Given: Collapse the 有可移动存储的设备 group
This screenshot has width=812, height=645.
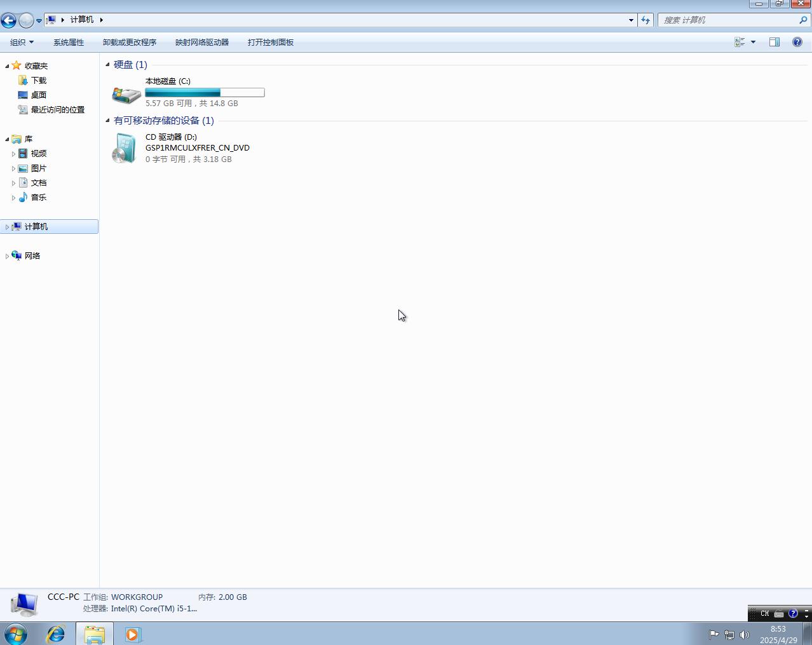Looking at the screenshot, I should pos(107,121).
